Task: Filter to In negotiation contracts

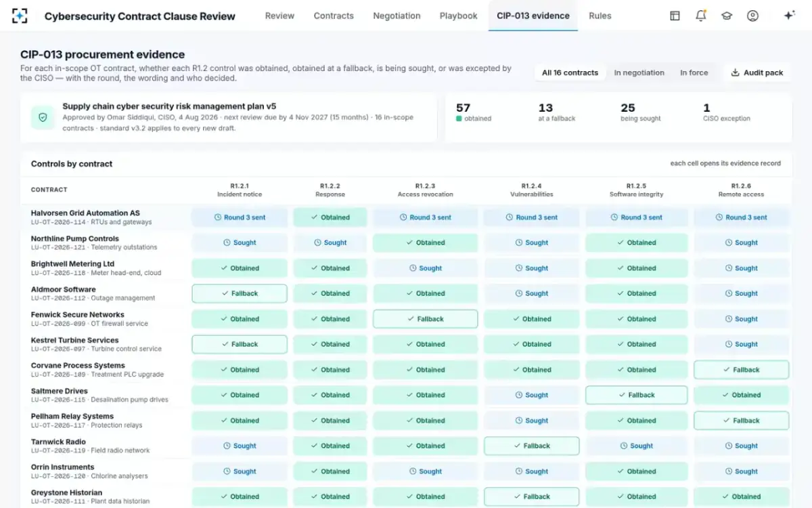Action: click(x=639, y=72)
